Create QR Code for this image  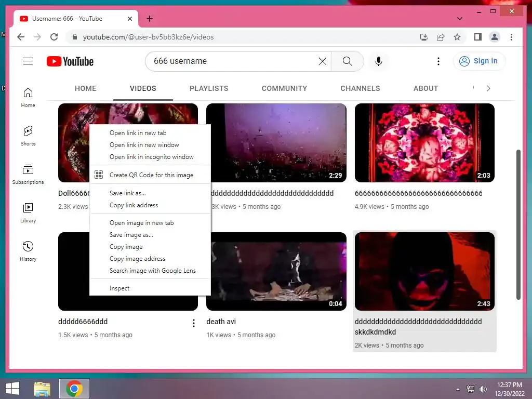[150, 175]
